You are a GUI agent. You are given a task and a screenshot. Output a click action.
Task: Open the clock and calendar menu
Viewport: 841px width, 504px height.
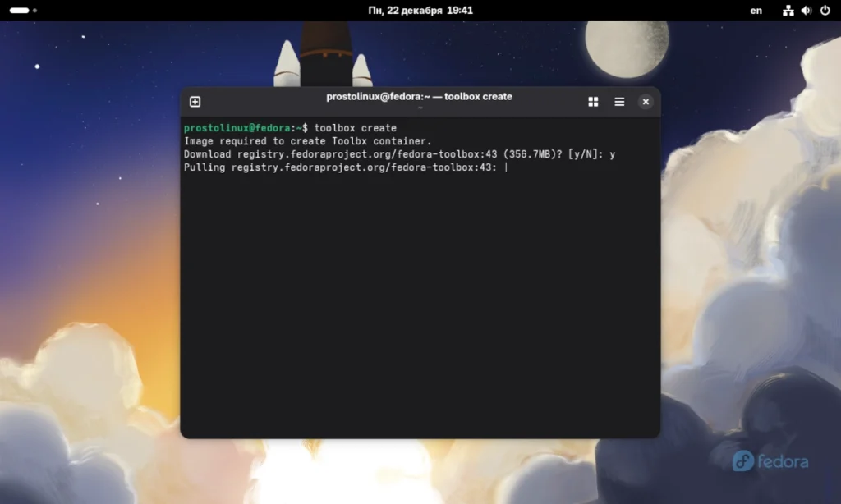(x=420, y=10)
